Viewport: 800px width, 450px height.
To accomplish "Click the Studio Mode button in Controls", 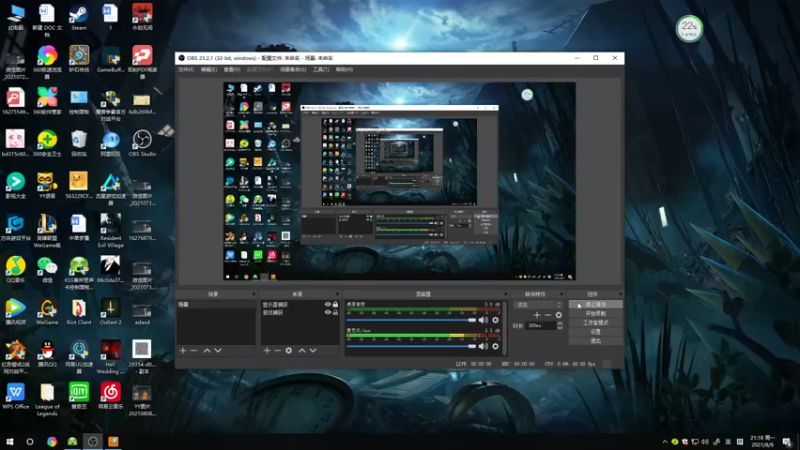I will pos(595,323).
